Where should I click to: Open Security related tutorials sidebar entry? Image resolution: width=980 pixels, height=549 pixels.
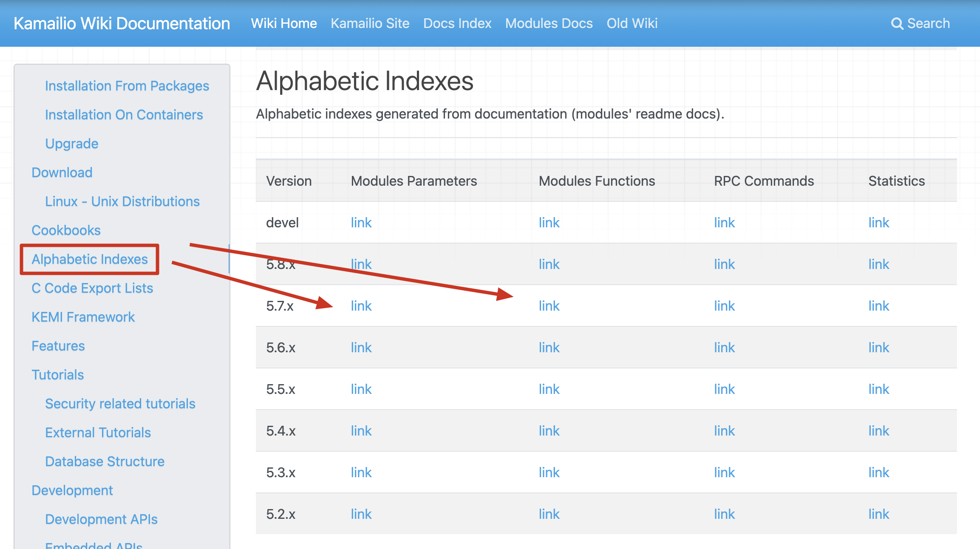point(120,404)
